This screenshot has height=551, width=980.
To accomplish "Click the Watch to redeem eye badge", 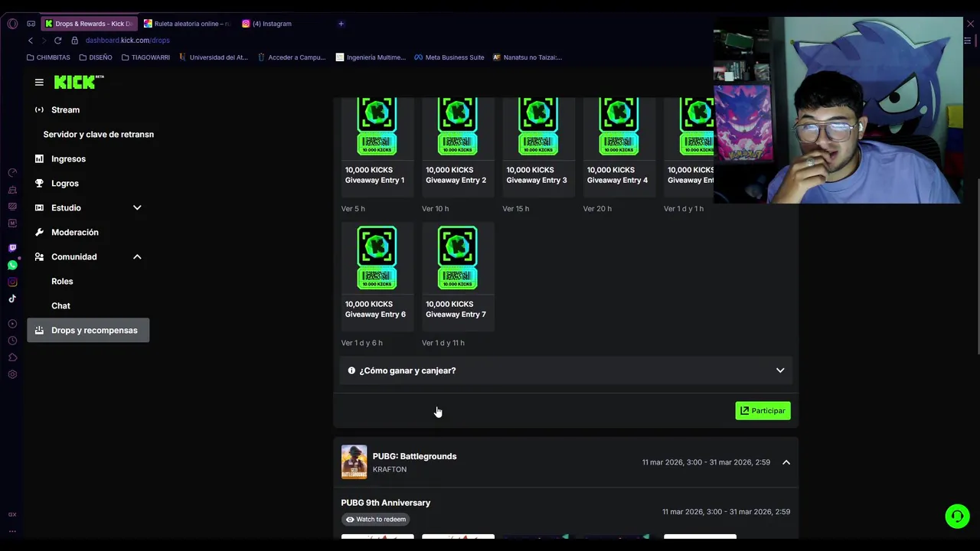I will (x=375, y=519).
